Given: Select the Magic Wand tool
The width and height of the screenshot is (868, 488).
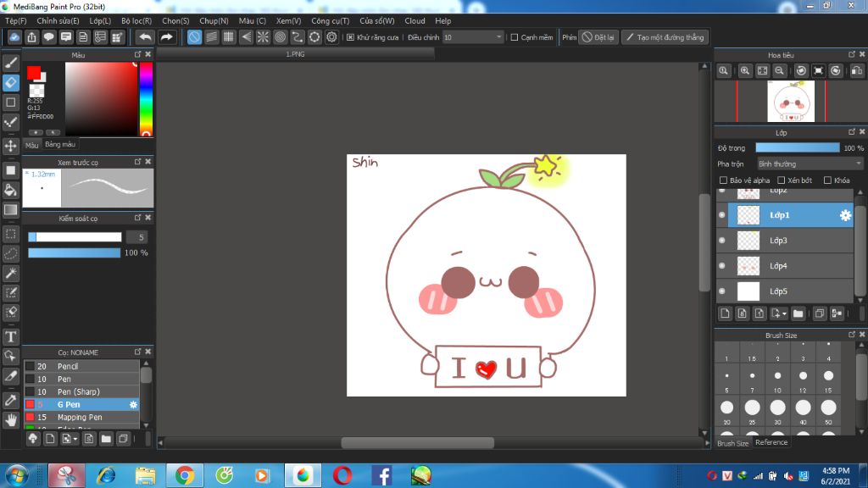Looking at the screenshot, I should click(x=10, y=274).
